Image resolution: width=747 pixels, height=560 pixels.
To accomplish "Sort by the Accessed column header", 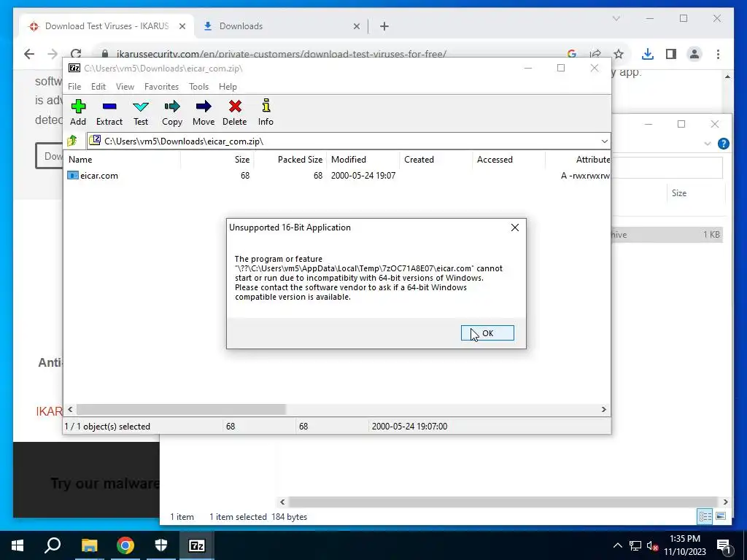I will pos(508,160).
